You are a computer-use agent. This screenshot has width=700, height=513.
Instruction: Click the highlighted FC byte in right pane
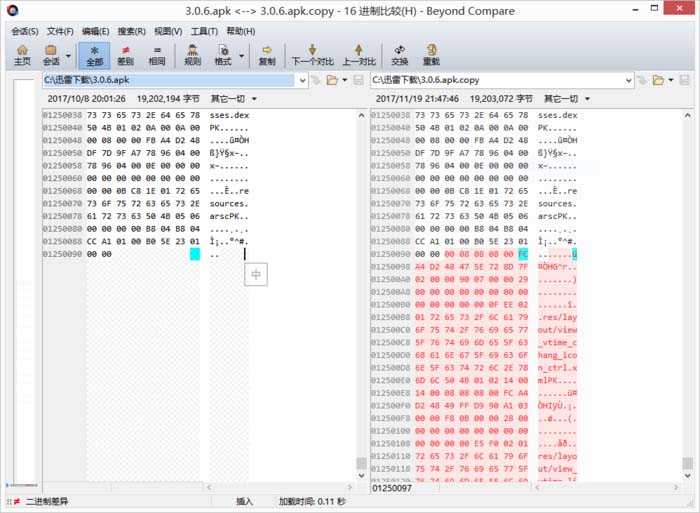pyautogui.click(x=523, y=254)
